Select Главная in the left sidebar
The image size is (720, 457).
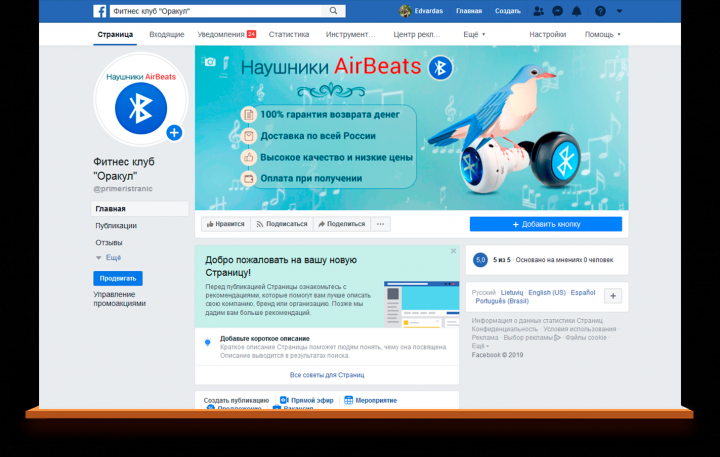(x=140, y=209)
